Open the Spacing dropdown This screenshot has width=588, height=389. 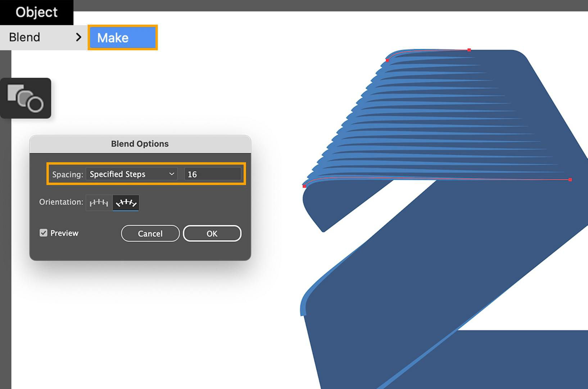point(131,174)
